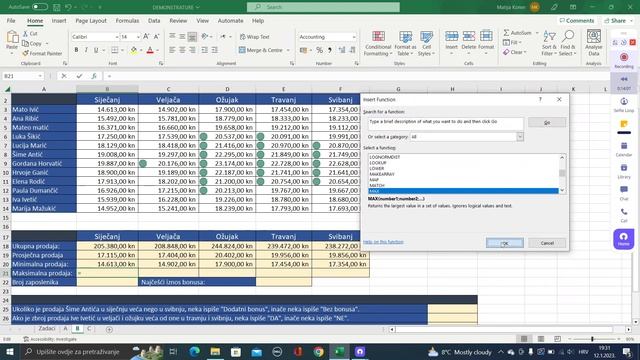Switch to the Data tab
Image resolution: width=640 pixels, height=360 pixels.
154,20
